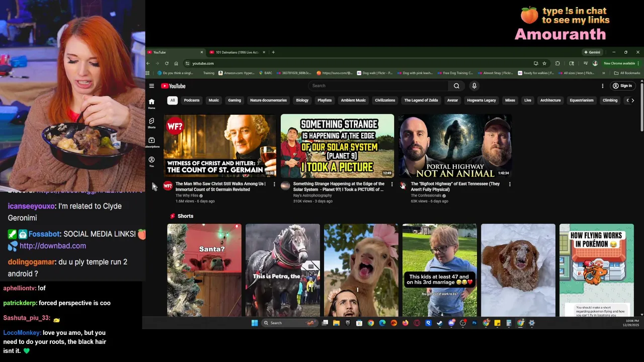Select the Equestrianism chip
Viewport: 644px width, 362px height.
(582, 100)
